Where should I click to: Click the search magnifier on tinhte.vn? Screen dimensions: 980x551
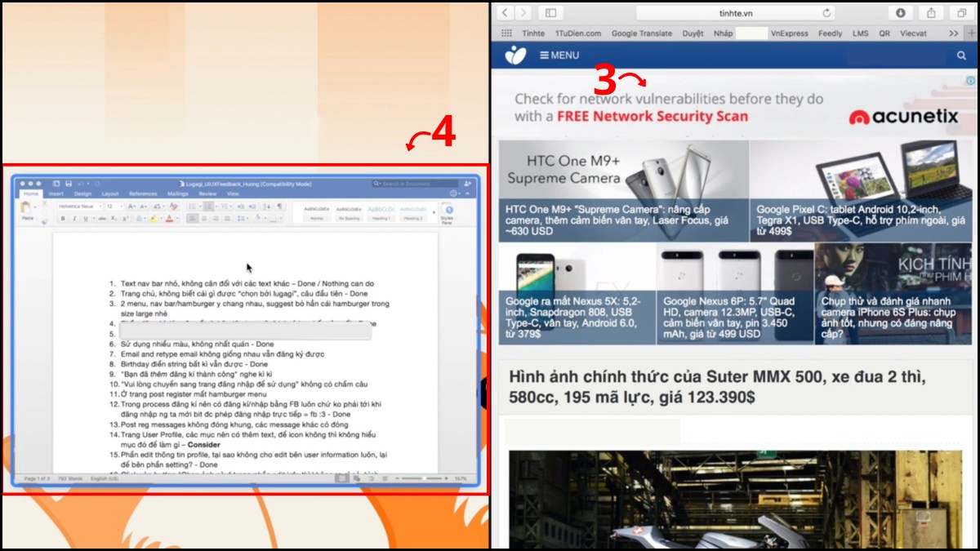[960, 55]
